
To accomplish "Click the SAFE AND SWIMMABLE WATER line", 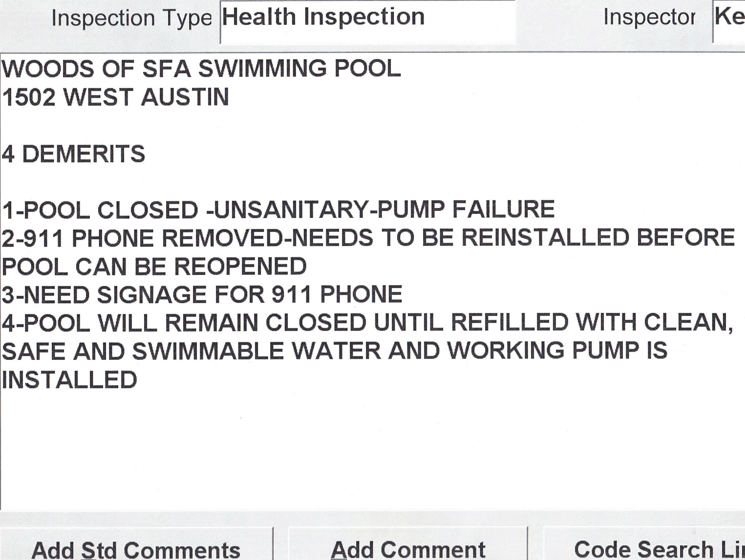I will pos(335,351).
